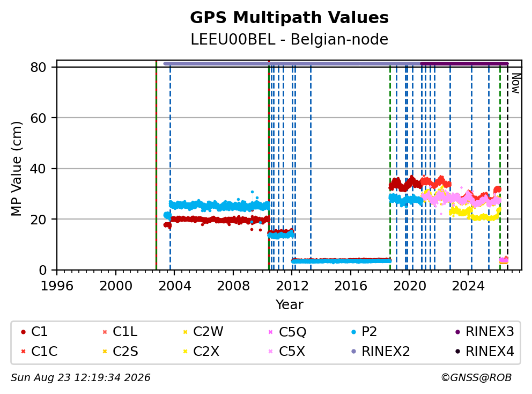
Task: Click the GPS Multipath Values title
Action: tap(289, 17)
